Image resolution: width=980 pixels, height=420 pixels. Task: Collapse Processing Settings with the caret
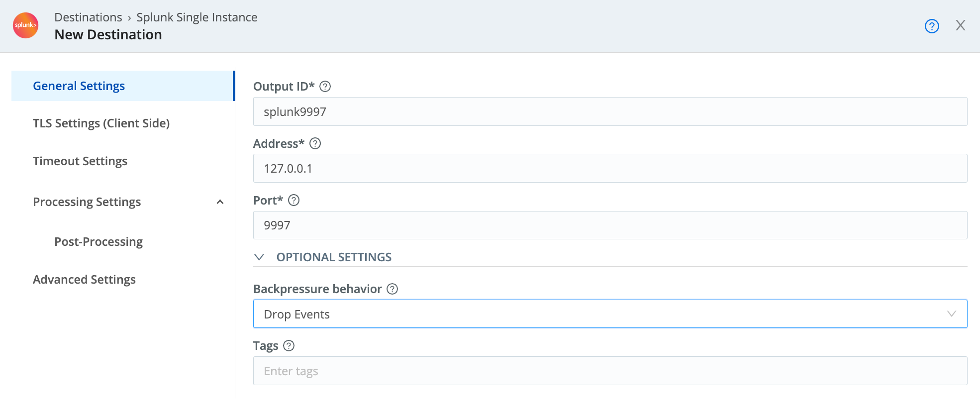[220, 202]
